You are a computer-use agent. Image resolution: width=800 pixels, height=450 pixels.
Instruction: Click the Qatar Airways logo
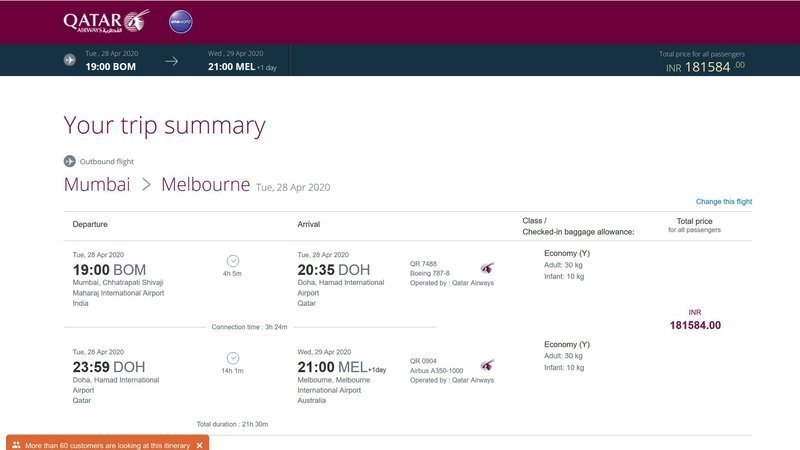(x=106, y=21)
